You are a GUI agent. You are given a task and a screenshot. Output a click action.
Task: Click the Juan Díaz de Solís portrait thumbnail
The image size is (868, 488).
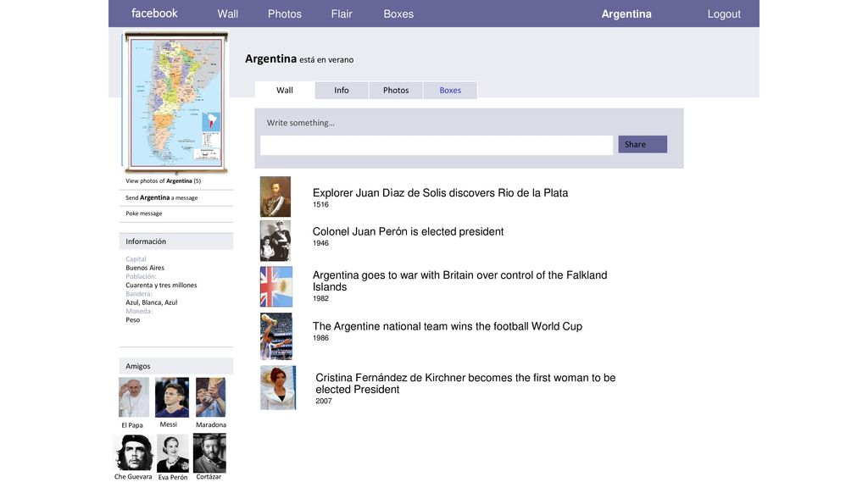(x=275, y=197)
